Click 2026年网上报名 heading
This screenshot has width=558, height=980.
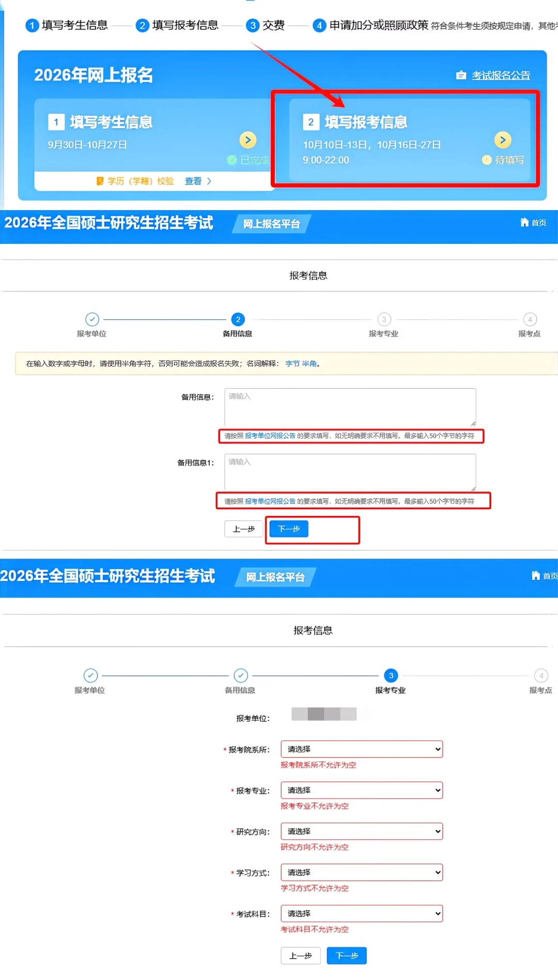[x=94, y=75]
